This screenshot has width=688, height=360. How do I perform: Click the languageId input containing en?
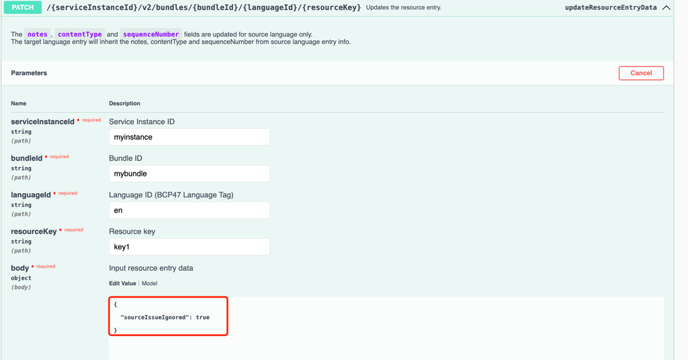[x=189, y=210]
